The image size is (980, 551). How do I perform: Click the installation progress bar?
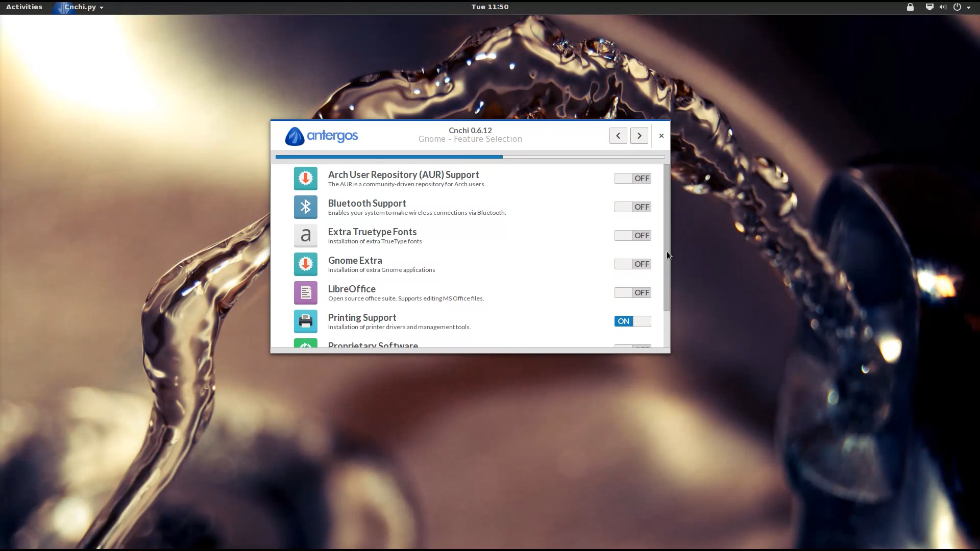click(x=470, y=157)
